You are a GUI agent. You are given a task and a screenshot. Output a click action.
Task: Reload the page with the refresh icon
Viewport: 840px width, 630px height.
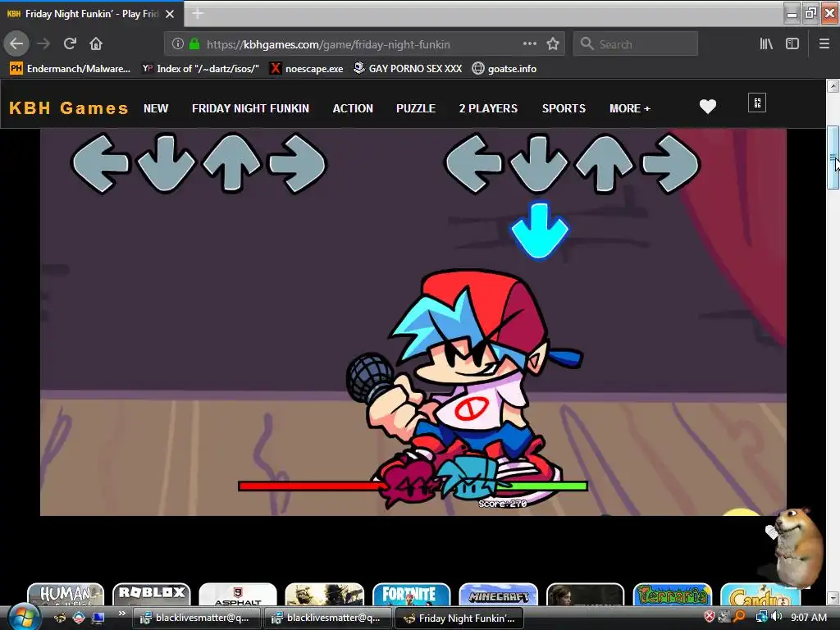70,43
